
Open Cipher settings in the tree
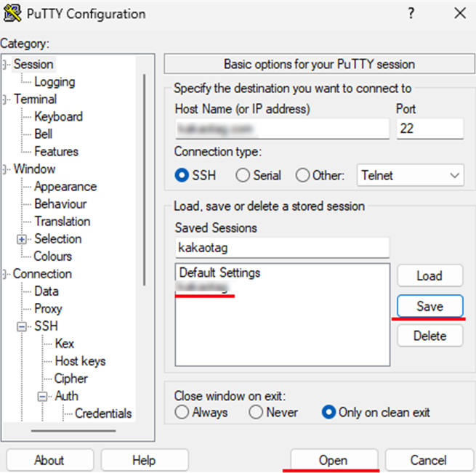point(70,379)
